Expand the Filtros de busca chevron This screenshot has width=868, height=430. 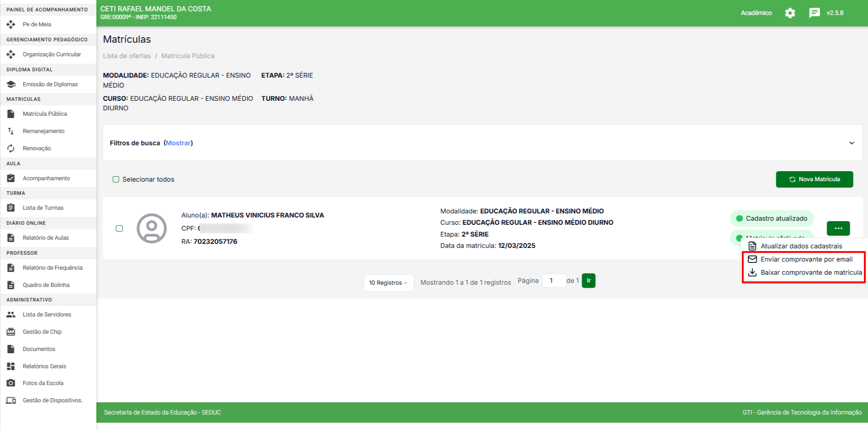(851, 143)
